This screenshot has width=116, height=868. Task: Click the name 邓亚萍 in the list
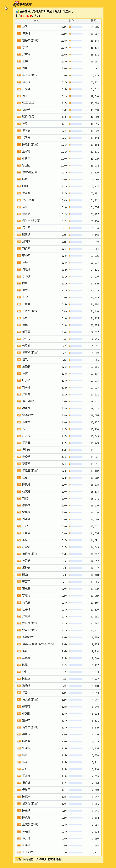(x=26, y=82)
